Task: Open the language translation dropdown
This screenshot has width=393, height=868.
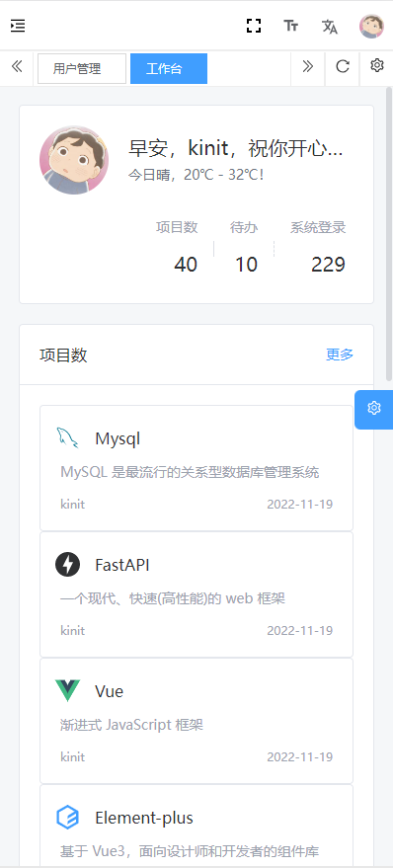Action: [330, 26]
